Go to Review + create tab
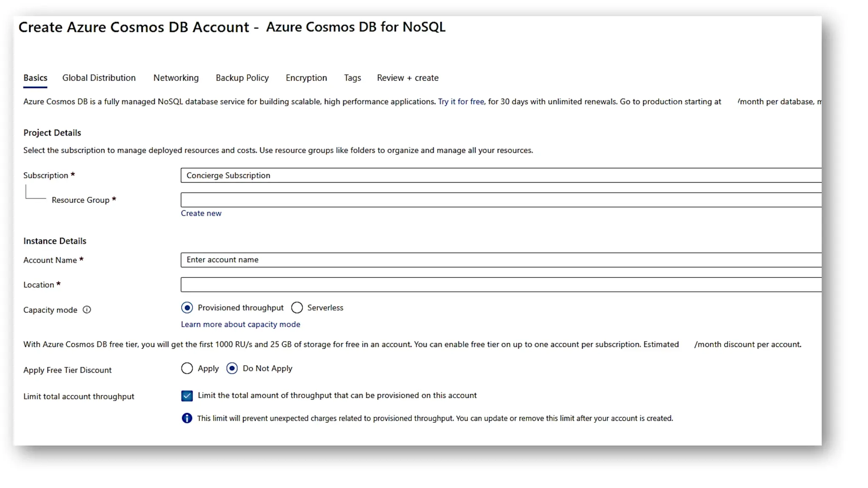 [407, 78]
